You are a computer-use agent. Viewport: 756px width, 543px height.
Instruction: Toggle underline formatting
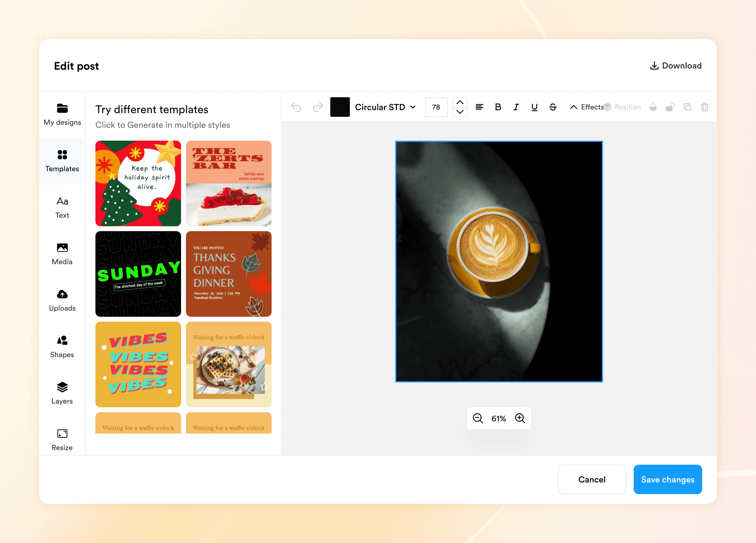click(534, 107)
